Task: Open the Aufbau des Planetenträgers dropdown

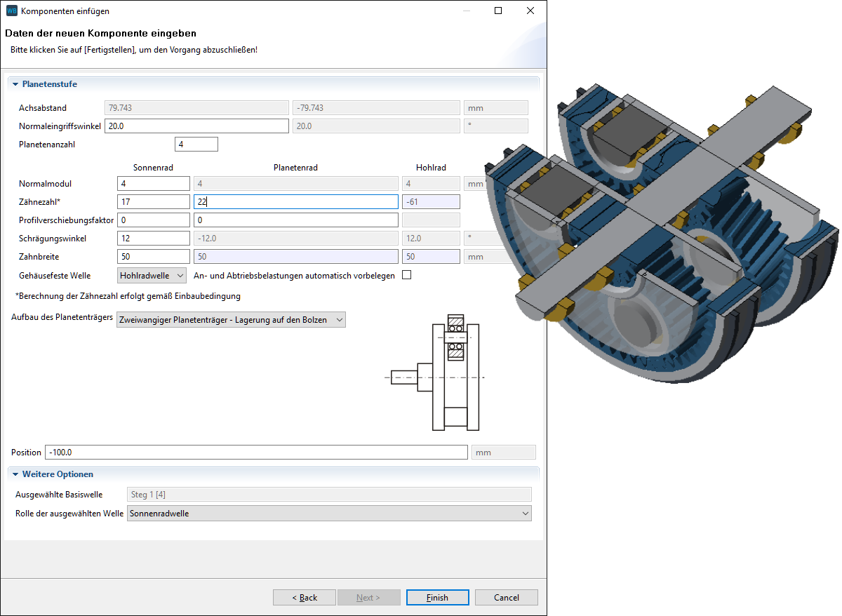Action: (x=231, y=320)
